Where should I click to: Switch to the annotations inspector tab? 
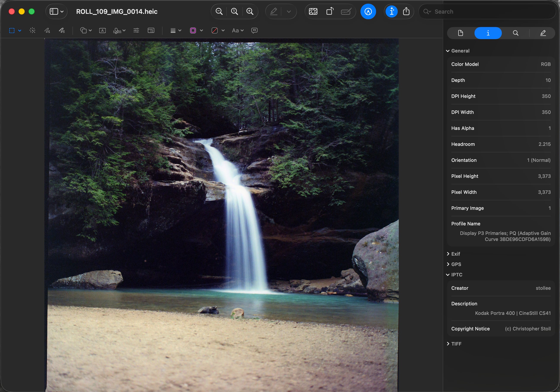click(x=543, y=33)
